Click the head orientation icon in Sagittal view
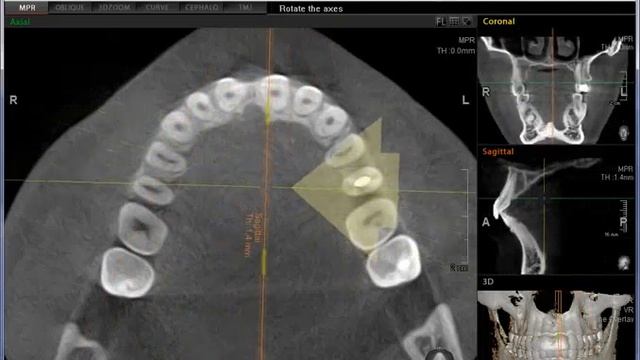 [x=624, y=263]
